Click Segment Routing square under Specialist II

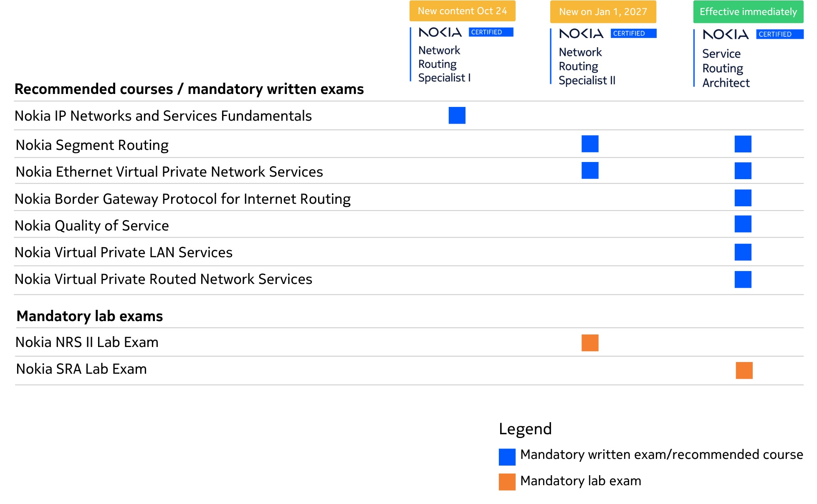(590, 144)
